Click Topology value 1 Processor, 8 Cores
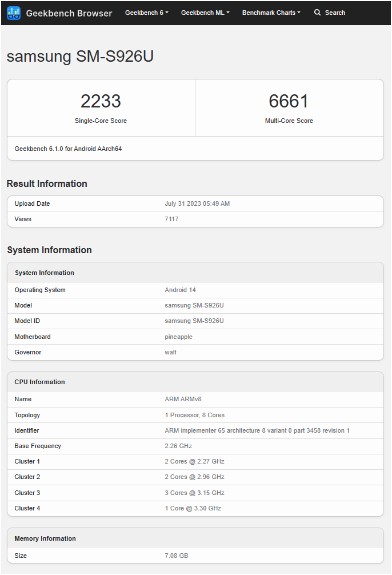Screen dimensions: 392x575 point(195,415)
